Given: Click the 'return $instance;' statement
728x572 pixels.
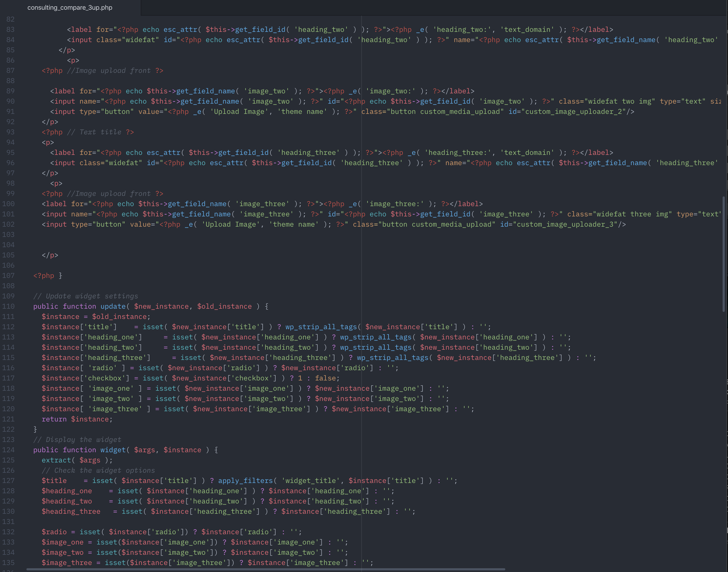Looking at the screenshot, I should (x=77, y=419).
